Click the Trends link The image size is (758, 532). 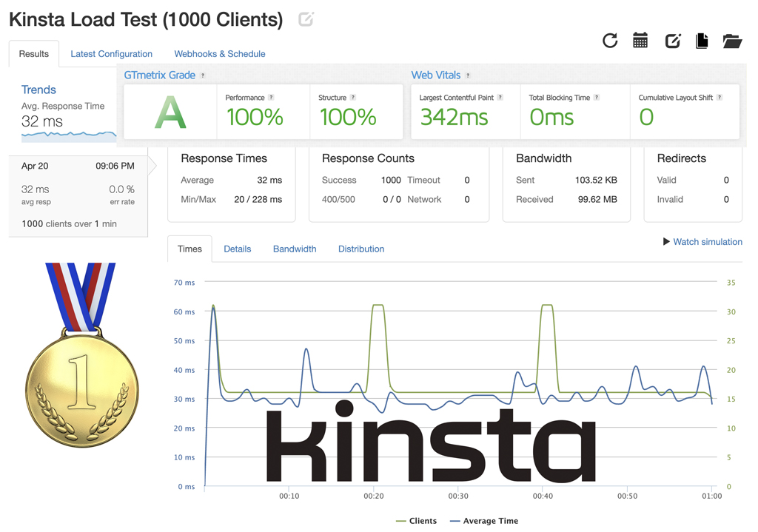pyautogui.click(x=38, y=90)
